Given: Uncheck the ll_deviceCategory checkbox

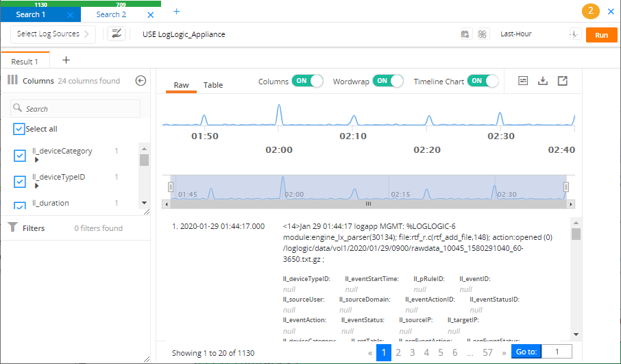Looking at the screenshot, I should click(x=20, y=156).
